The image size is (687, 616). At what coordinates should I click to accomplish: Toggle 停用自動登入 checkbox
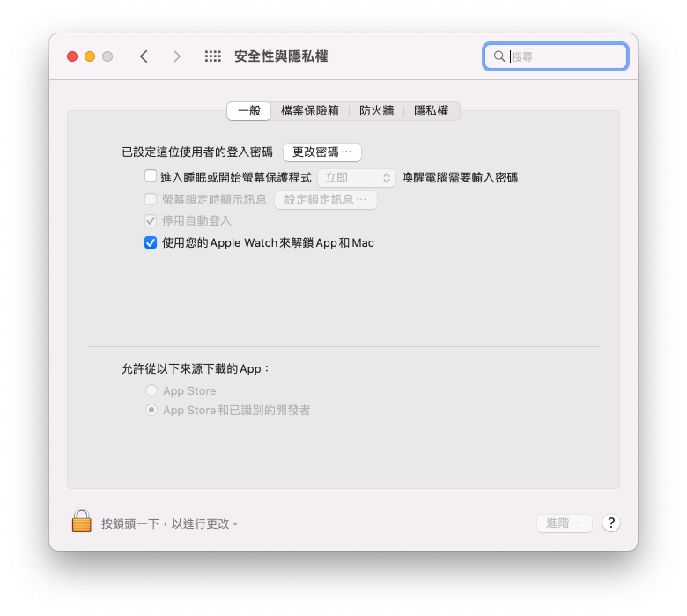coord(151,220)
